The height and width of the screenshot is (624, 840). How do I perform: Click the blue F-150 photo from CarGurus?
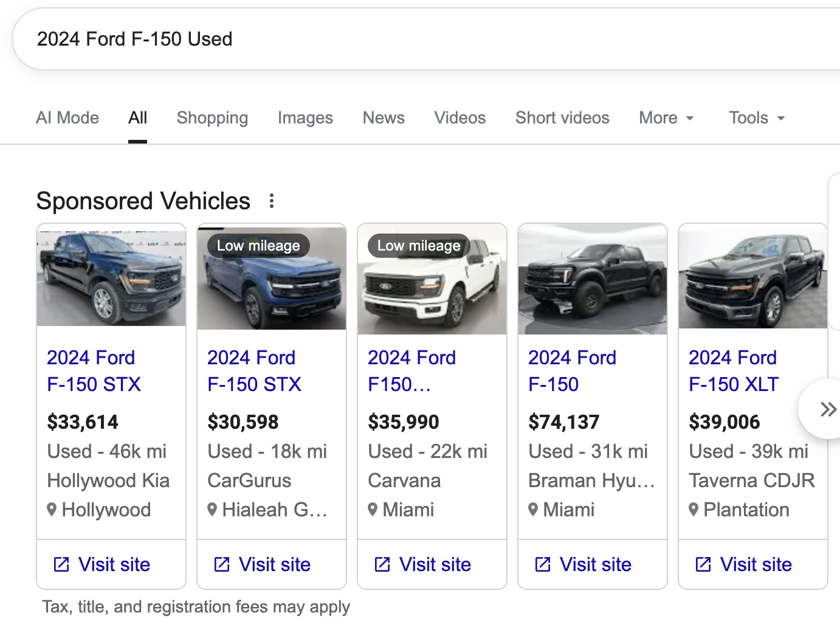point(272,279)
